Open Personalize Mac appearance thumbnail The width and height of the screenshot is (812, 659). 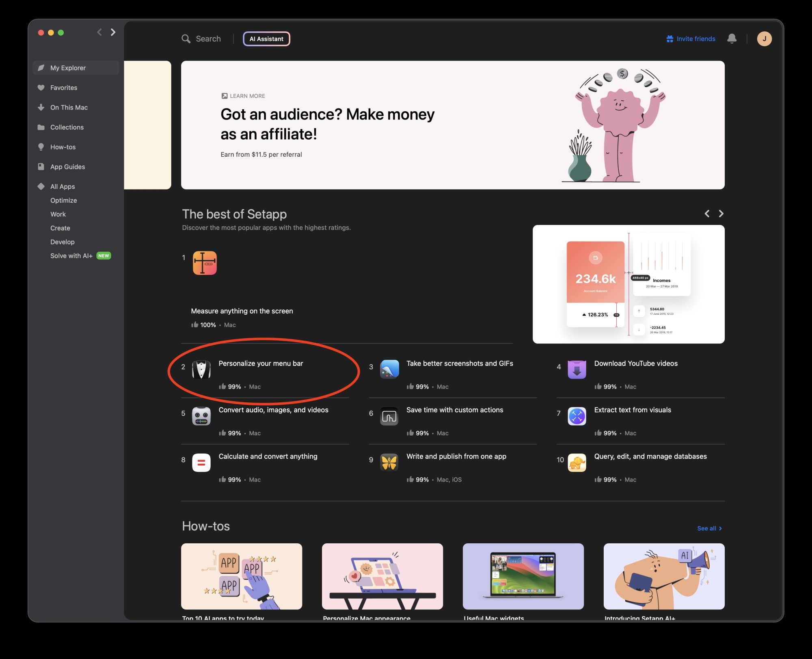point(382,577)
